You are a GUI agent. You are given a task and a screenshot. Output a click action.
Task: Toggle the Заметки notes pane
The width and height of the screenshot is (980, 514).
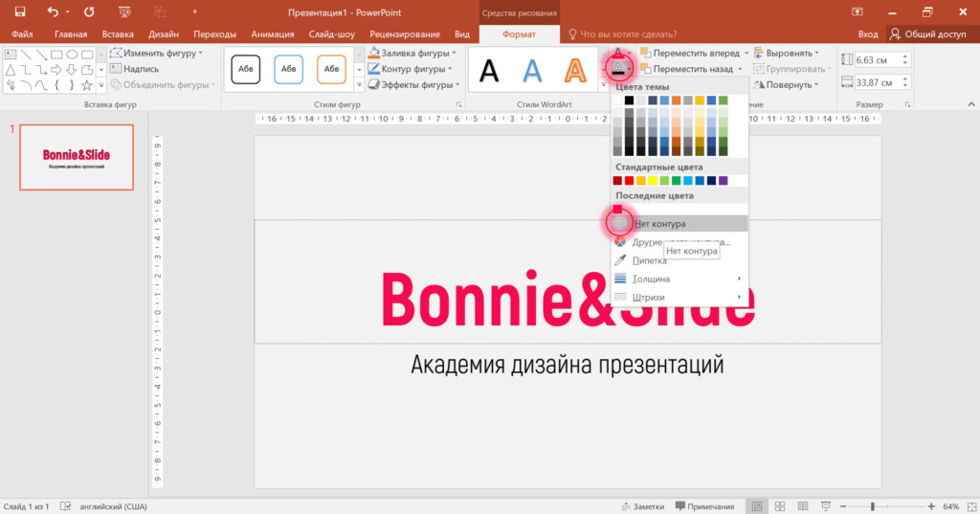point(643,506)
